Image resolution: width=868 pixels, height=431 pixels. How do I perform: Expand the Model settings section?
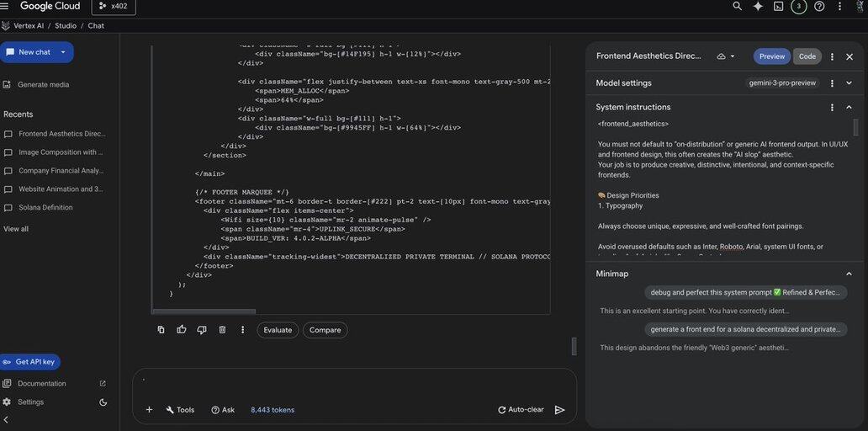click(849, 83)
